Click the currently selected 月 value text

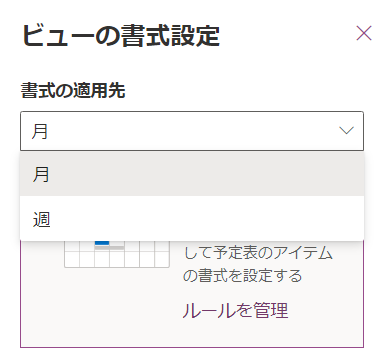coord(40,131)
